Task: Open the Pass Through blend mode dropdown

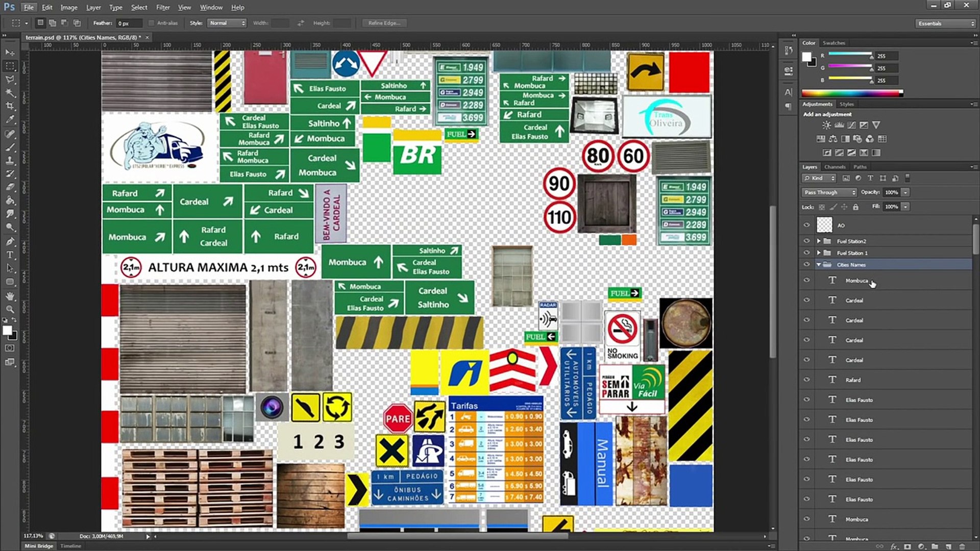Action: (829, 192)
